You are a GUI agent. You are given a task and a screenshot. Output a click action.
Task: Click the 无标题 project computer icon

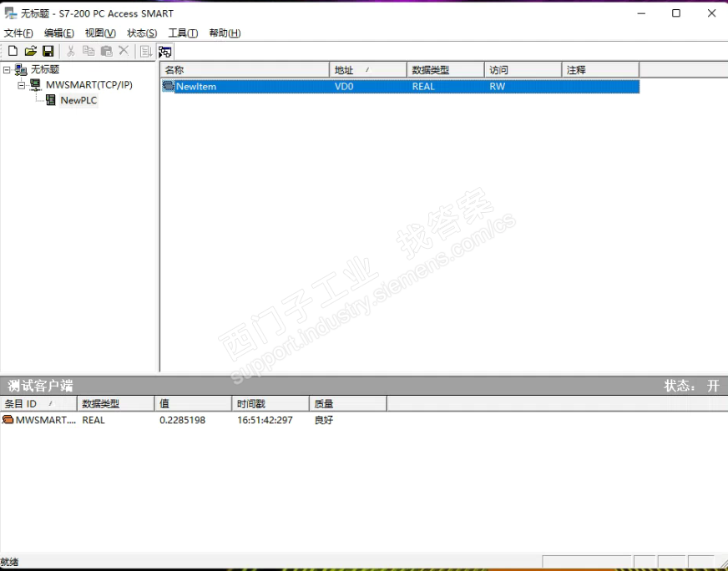pos(21,69)
